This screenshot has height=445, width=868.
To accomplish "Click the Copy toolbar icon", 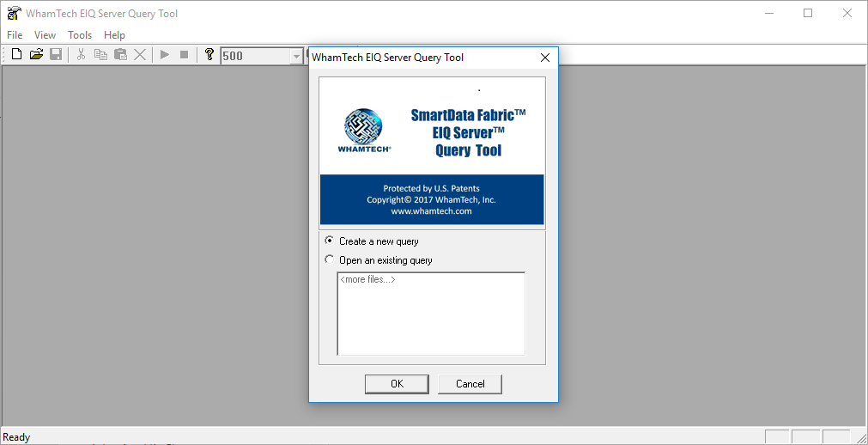I will pos(100,55).
